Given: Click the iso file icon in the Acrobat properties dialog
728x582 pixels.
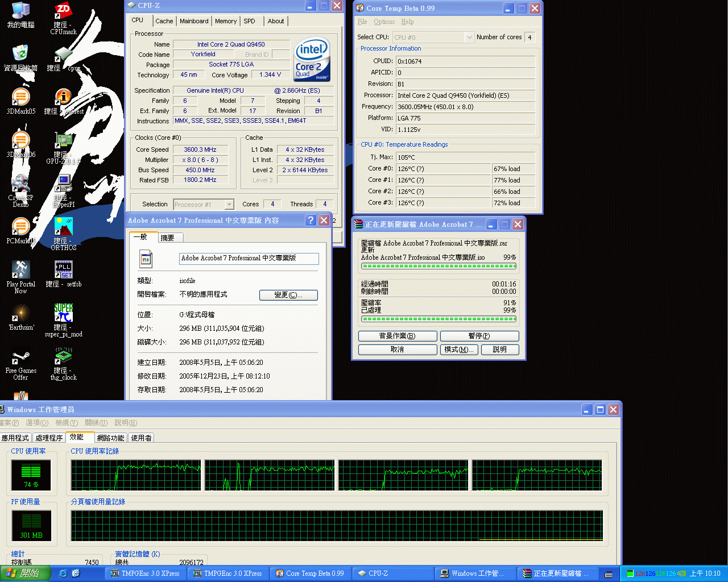Looking at the screenshot, I should pyautogui.click(x=146, y=259).
